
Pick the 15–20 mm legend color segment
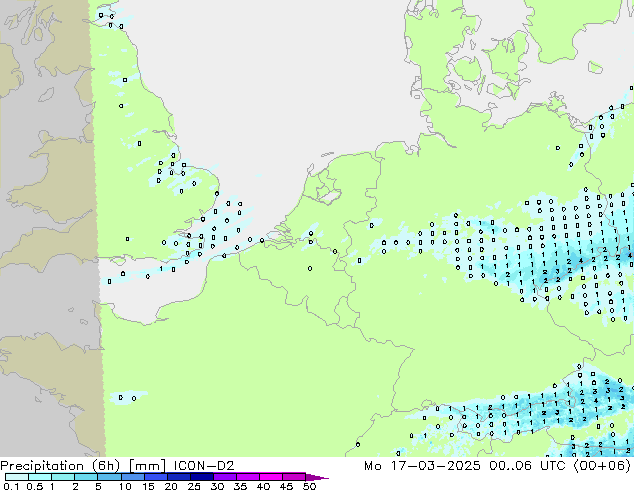point(156,477)
